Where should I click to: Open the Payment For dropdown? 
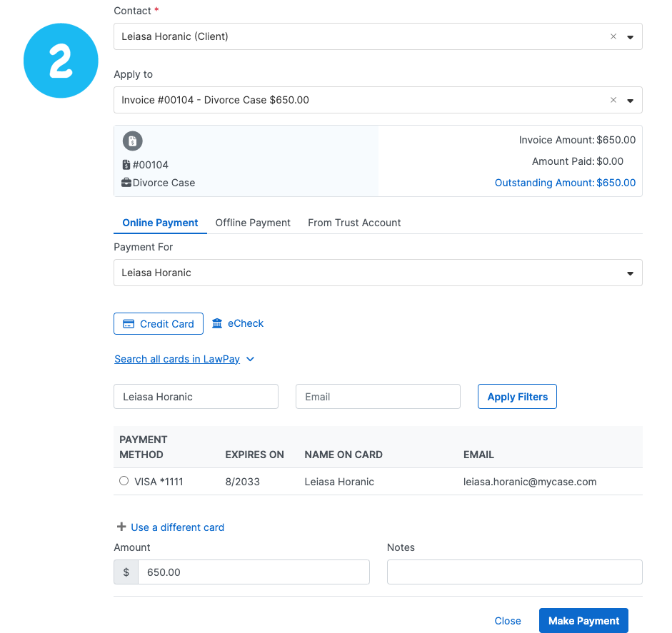pos(630,273)
